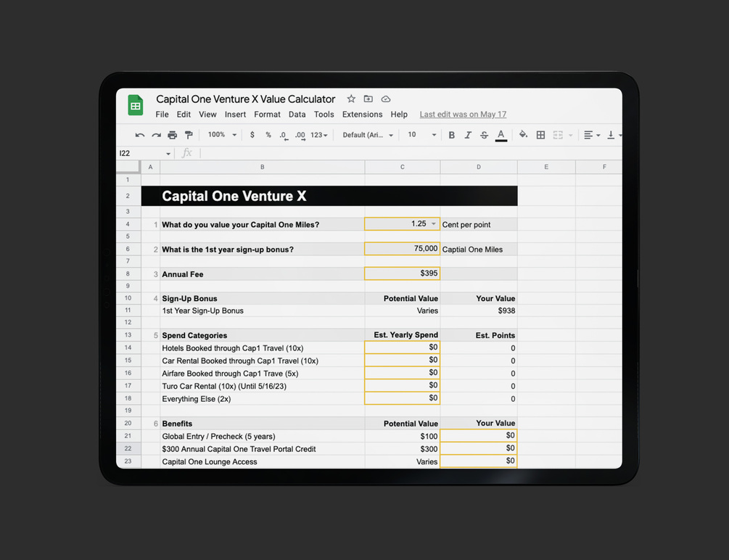This screenshot has height=560, width=729.
Task: Select column B header
Action: [262, 167]
